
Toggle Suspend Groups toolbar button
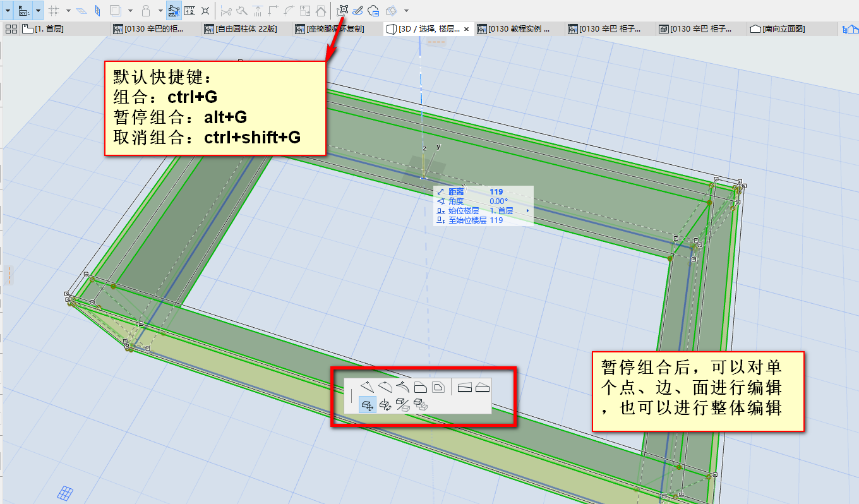point(343,11)
